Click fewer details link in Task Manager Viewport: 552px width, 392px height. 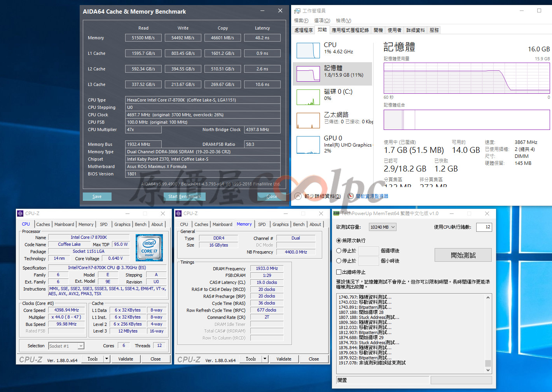click(x=323, y=196)
